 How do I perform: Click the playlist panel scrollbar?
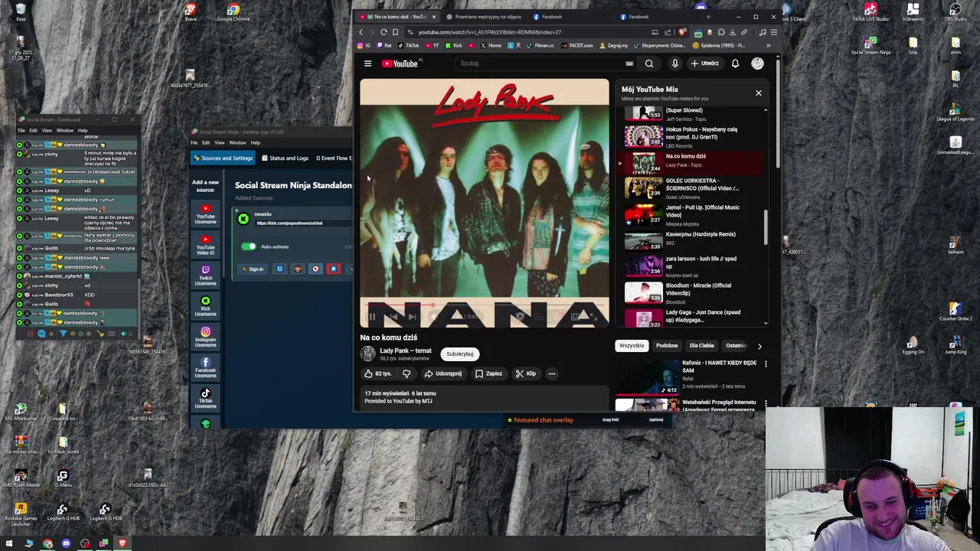pos(765,226)
